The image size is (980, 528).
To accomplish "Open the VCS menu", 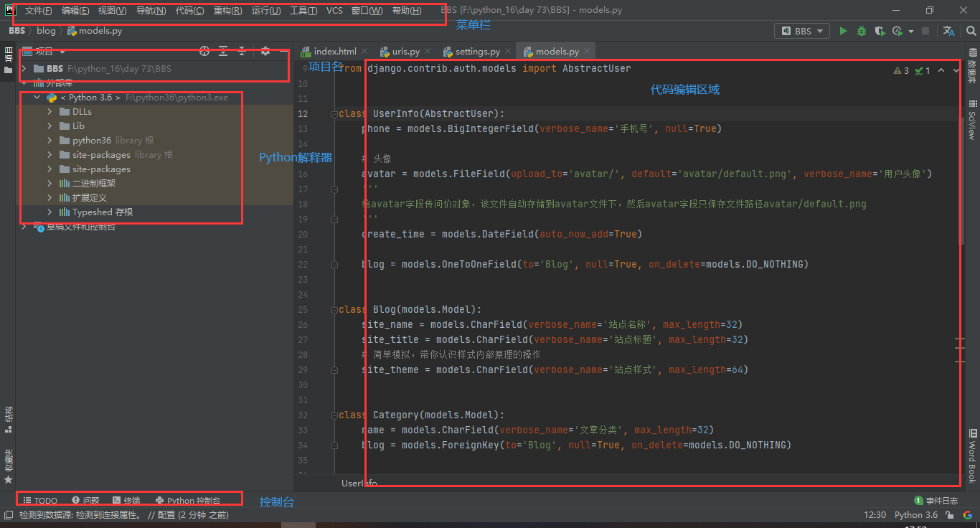I will [334, 11].
